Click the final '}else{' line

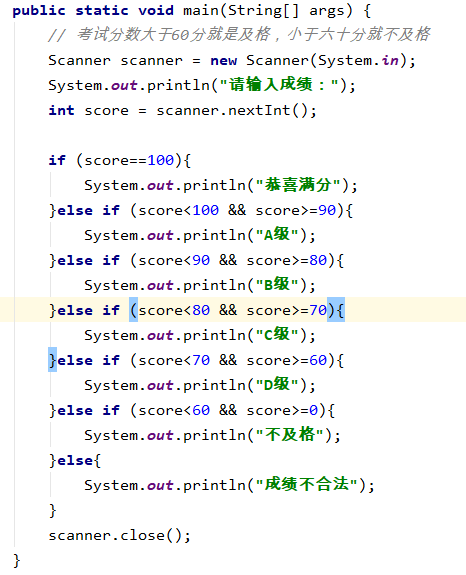(x=75, y=460)
